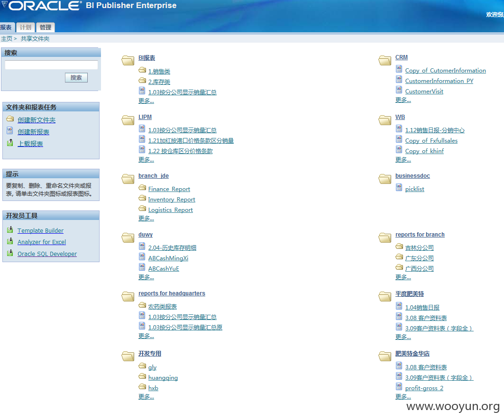Image resolution: width=504 pixels, height=420 pixels.
Task: Expand 更多 under BI报表
Action: point(146,101)
